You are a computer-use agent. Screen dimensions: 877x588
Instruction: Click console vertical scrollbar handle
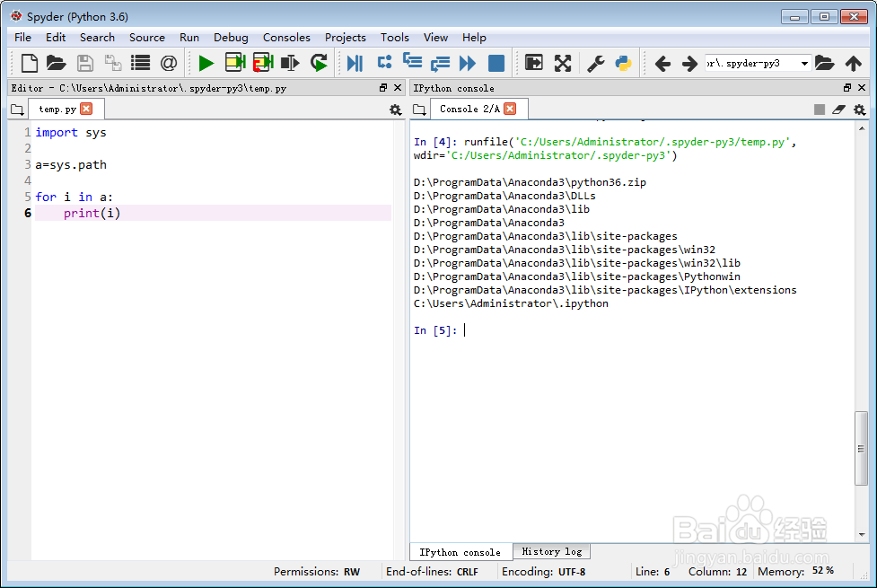[862, 448]
